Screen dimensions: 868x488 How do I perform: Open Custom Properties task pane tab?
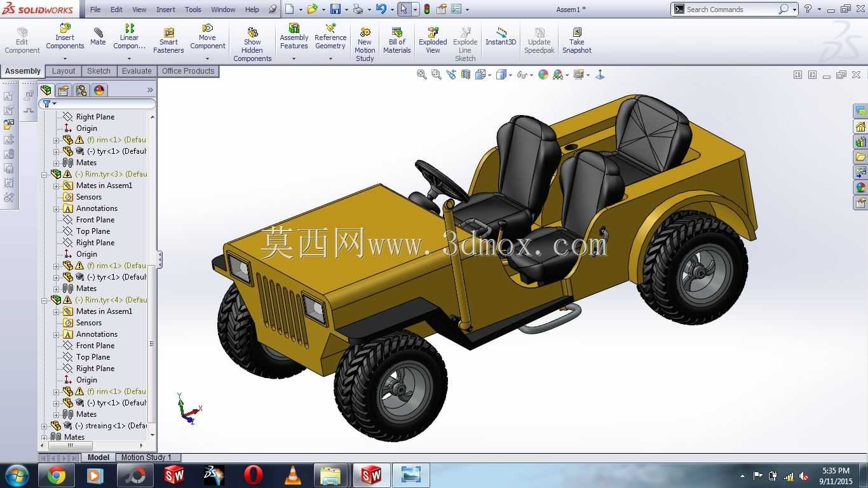pos(860,203)
